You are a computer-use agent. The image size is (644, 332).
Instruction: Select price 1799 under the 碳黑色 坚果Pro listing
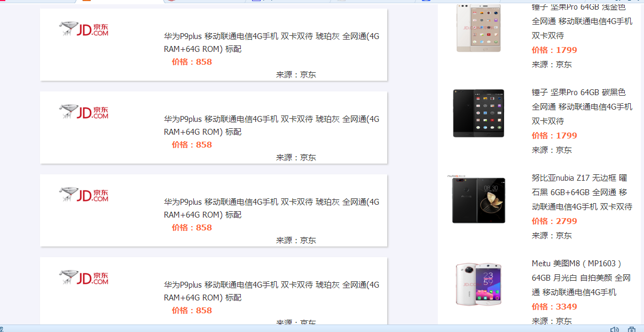554,136
